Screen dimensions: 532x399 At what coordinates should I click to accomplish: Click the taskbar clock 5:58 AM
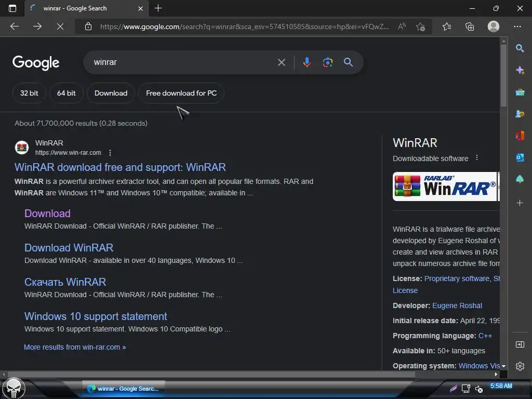[x=501, y=386]
